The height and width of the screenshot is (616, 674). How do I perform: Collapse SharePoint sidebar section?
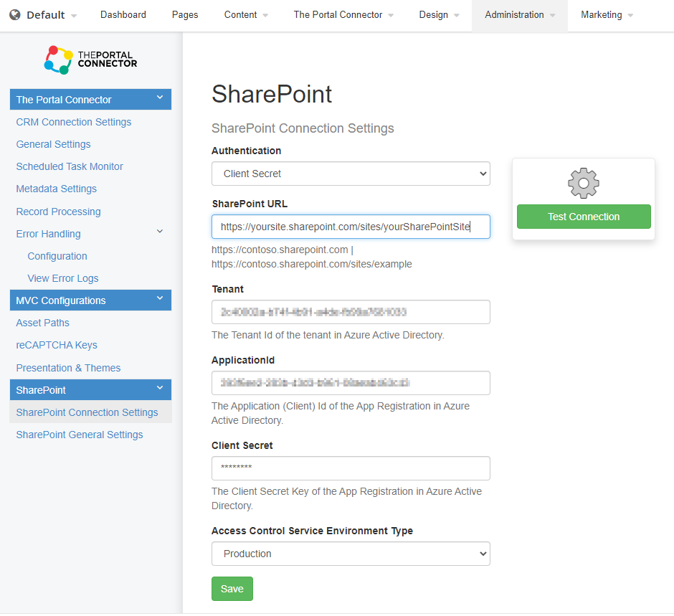point(90,390)
